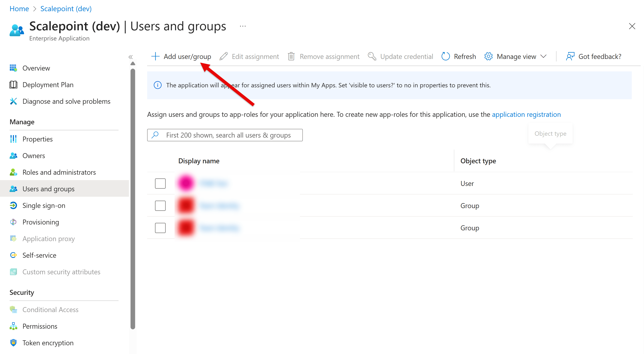Click the sidebar vertical scrollbar
This screenshot has width=644, height=354.
(133, 199)
